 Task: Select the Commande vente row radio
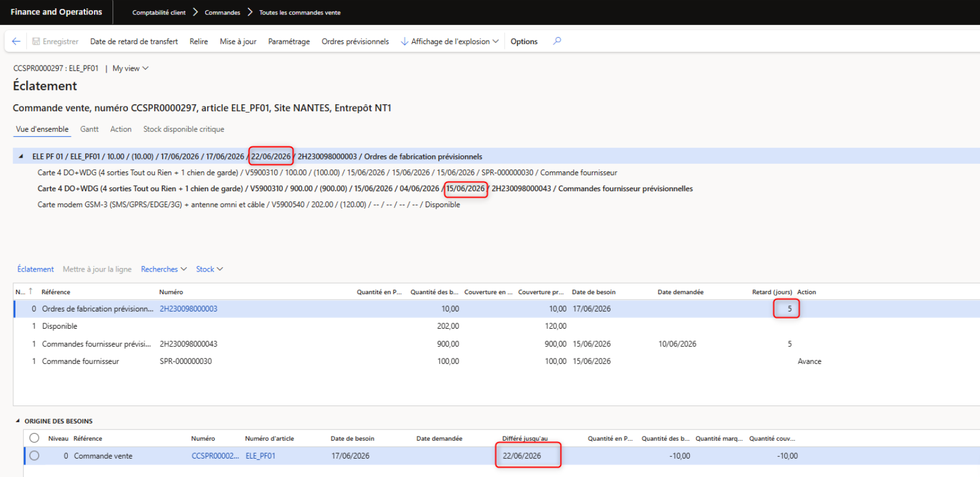(x=35, y=456)
